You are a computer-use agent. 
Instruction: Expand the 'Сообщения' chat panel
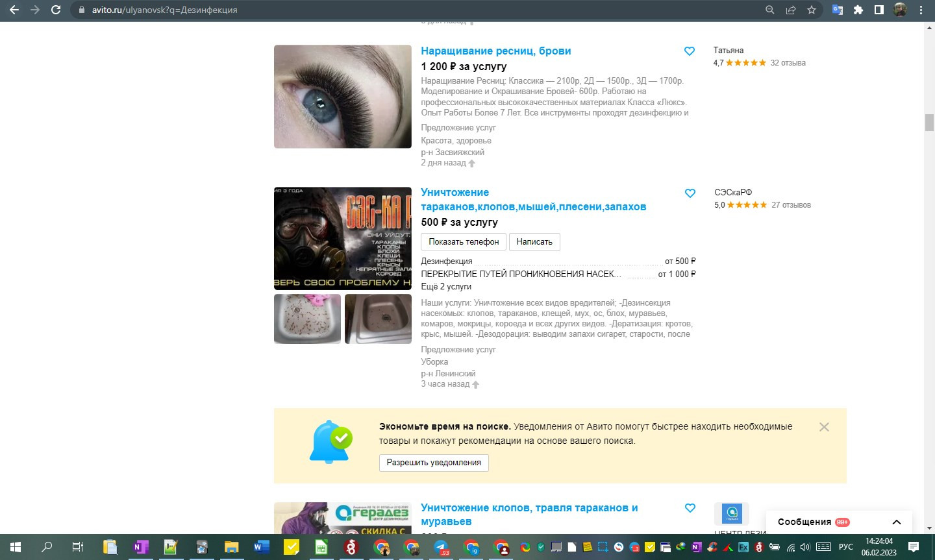(839, 522)
